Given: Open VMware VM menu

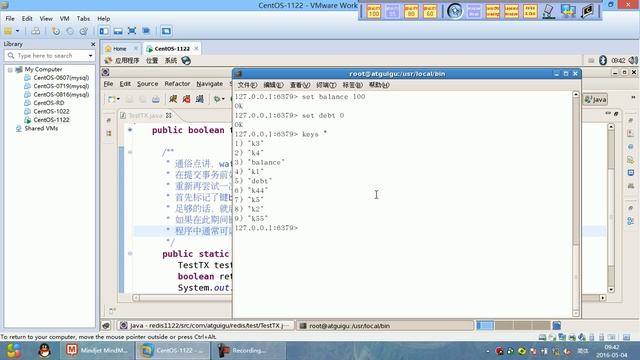Looking at the screenshot, I should (x=64, y=18).
